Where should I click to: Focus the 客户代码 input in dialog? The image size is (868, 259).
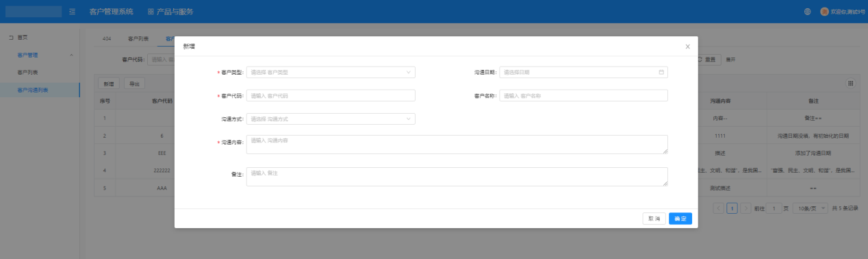(331, 95)
